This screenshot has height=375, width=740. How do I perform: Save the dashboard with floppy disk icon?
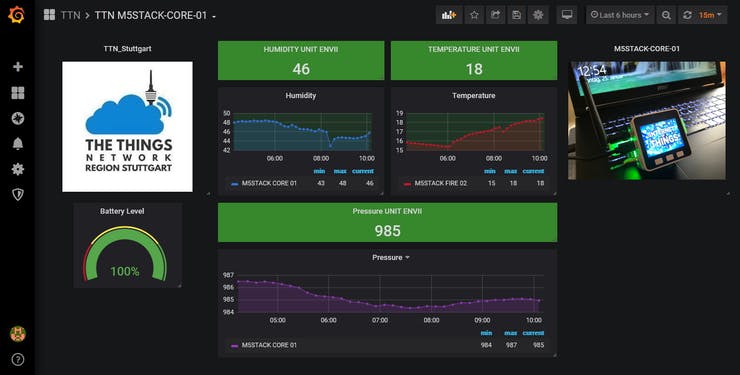coord(517,15)
